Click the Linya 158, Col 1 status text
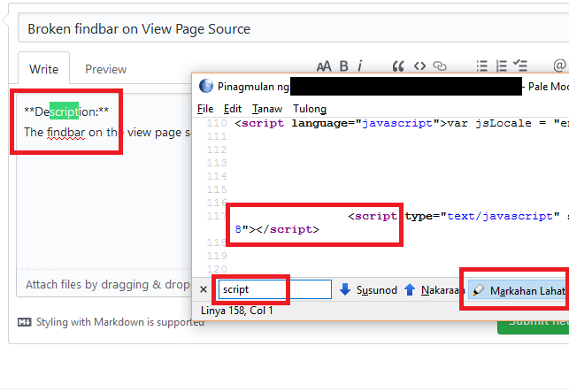The image size is (569, 392). (x=236, y=311)
